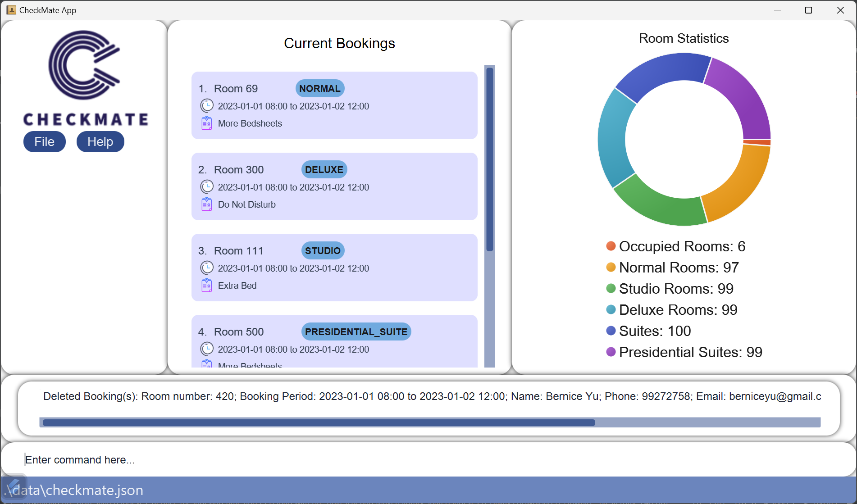Open the File menu
Image resolution: width=857 pixels, height=504 pixels.
click(45, 142)
